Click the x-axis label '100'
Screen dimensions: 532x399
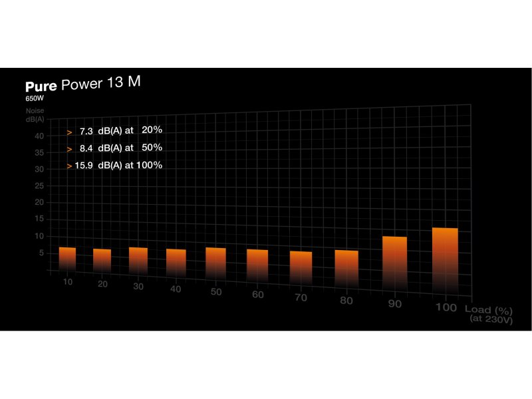click(x=446, y=307)
